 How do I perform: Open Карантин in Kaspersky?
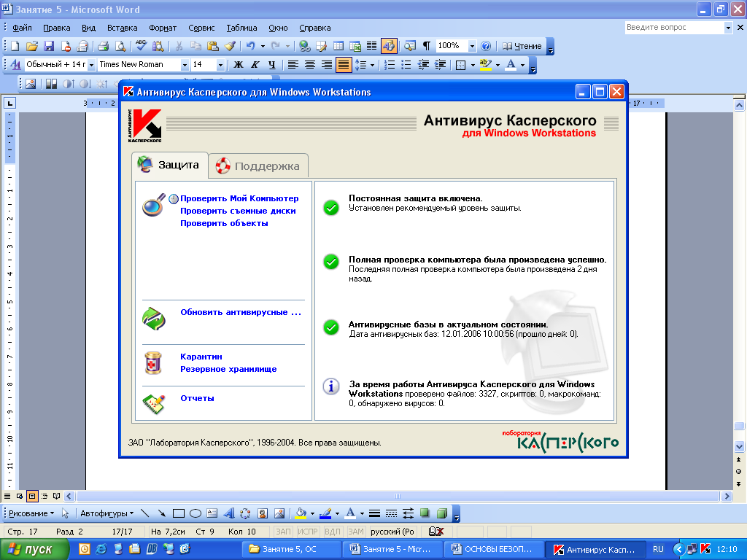[x=201, y=357]
